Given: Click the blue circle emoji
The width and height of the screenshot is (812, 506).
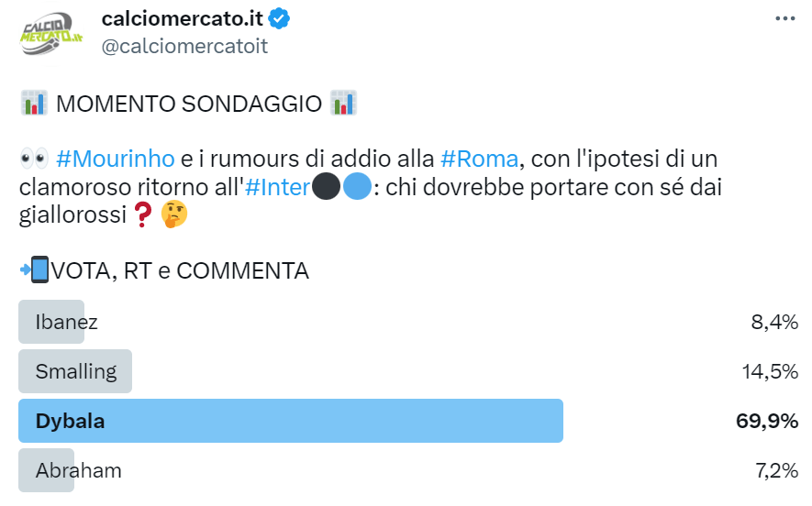Looking at the screenshot, I should (x=356, y=187).
